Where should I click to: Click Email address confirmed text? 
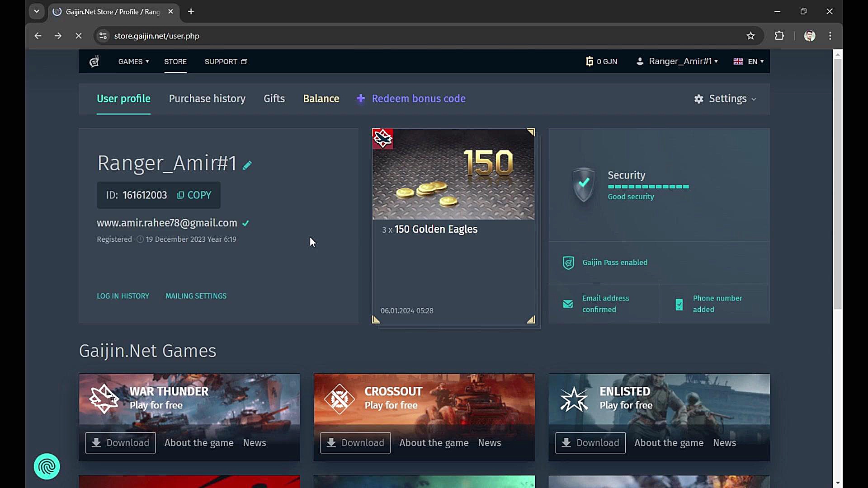[605, 304]
